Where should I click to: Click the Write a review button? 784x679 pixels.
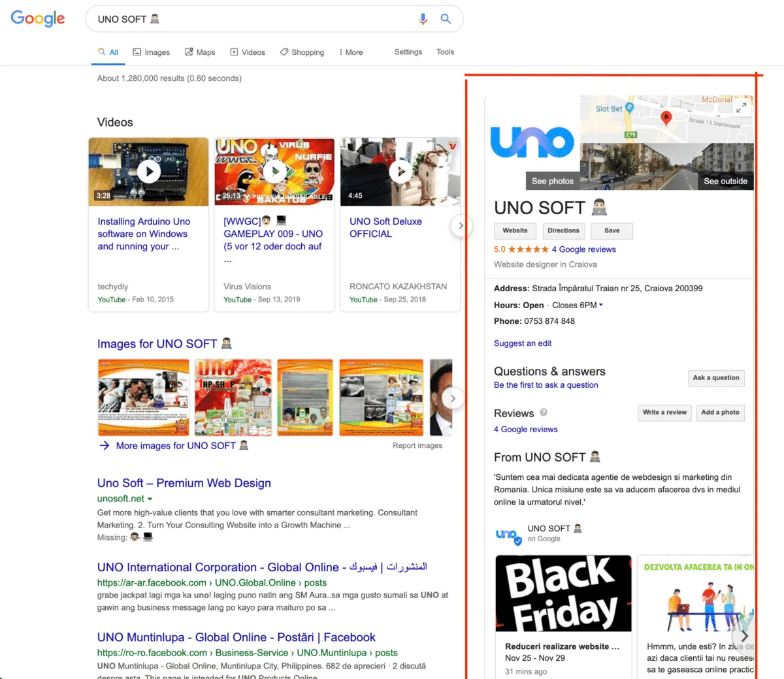[x=664, y=413]
